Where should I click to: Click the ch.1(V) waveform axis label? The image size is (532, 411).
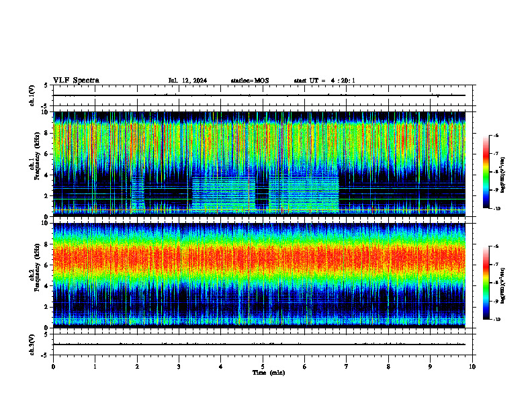coord(32,95)
